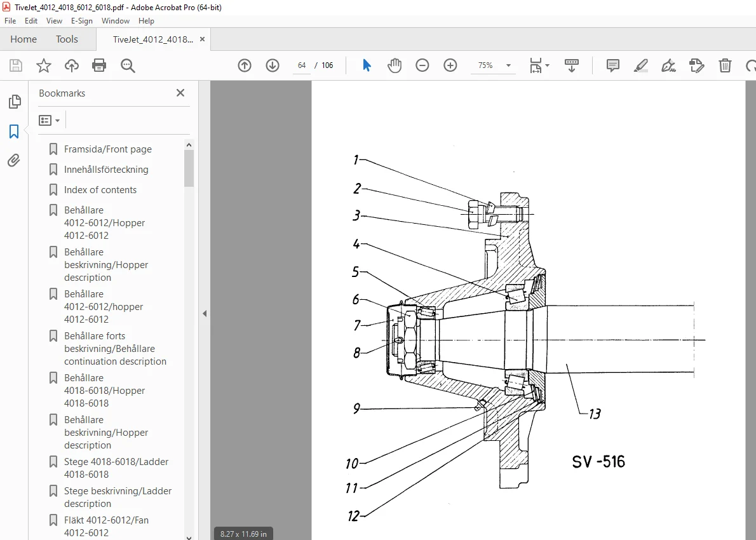This screenshot has height=540, width=756.
Task: Open Innehållsförteckning bookmark
Action: point(106,170)
